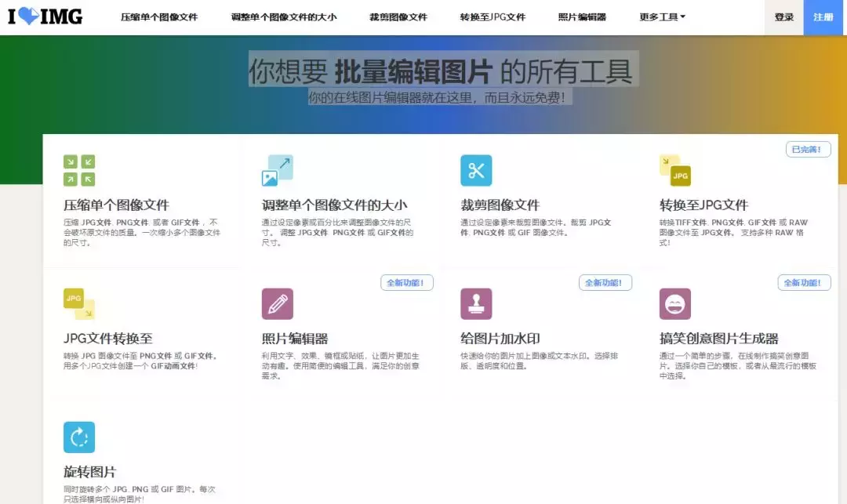Screen dimensions: 847x504
Task: Open the 给图片加水印 card title
Action: 500,339
